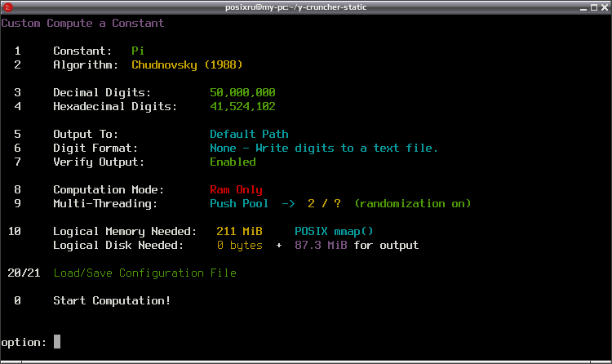Click 'Load/Save Configuration File' option
The width and height of the screenshot is (612, 364).
click(144, 273)
